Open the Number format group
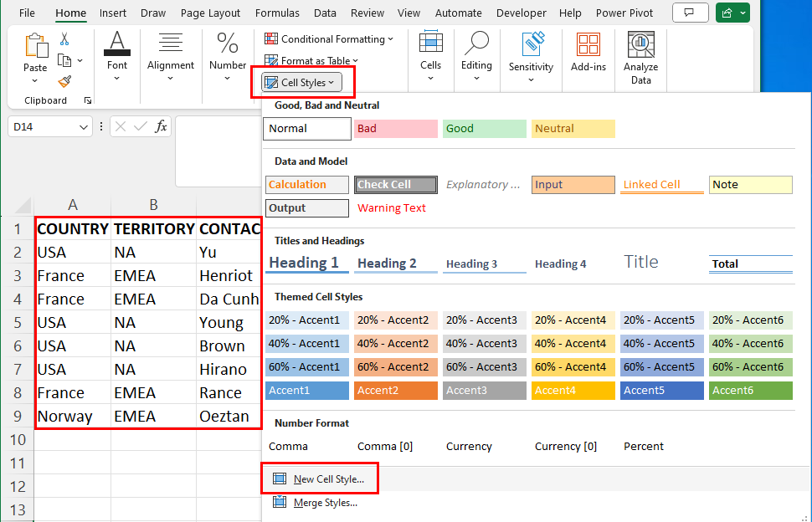Image resolution: width=812 pixels, height=522 pixels. 228,55
